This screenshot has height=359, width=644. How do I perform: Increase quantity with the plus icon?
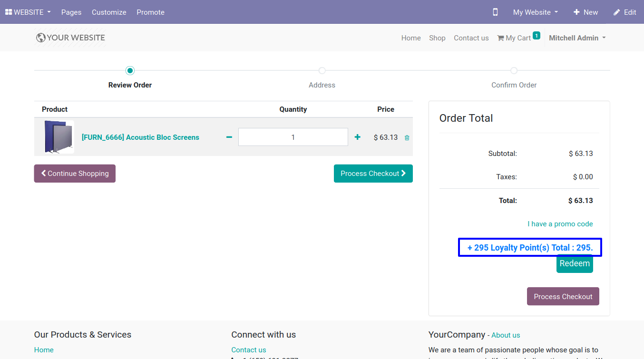click(358, 137)
